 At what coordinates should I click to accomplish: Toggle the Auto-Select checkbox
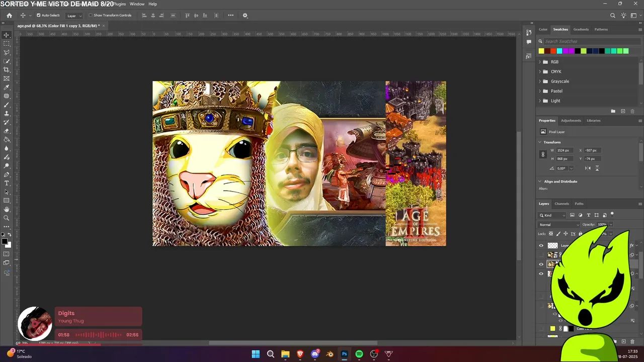tap(38, 16)
